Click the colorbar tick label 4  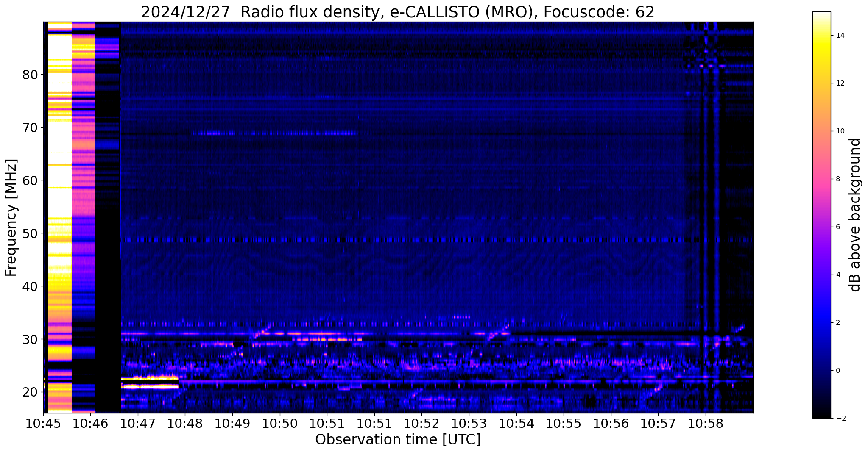tap(837, 275)
